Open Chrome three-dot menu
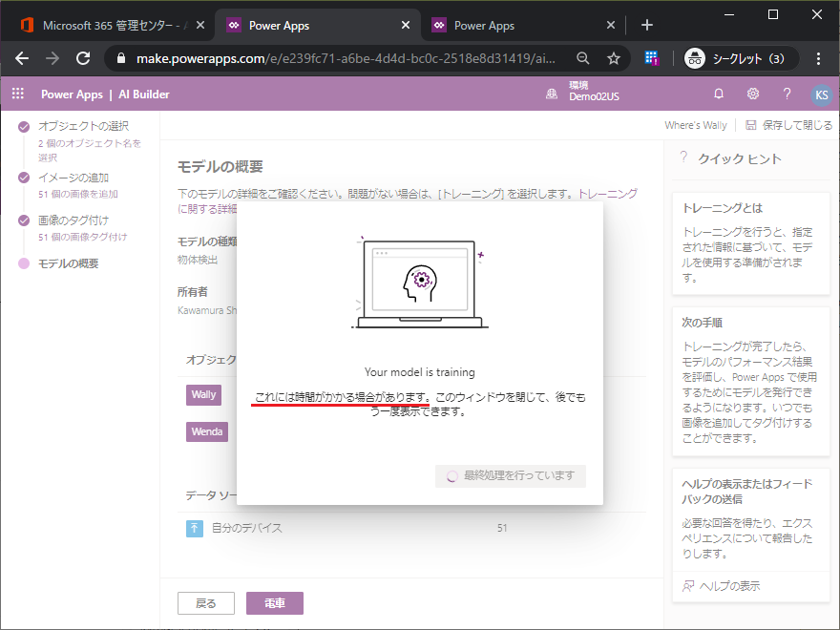This screenshot has height=630, width=840. click(x=818, y=58)
